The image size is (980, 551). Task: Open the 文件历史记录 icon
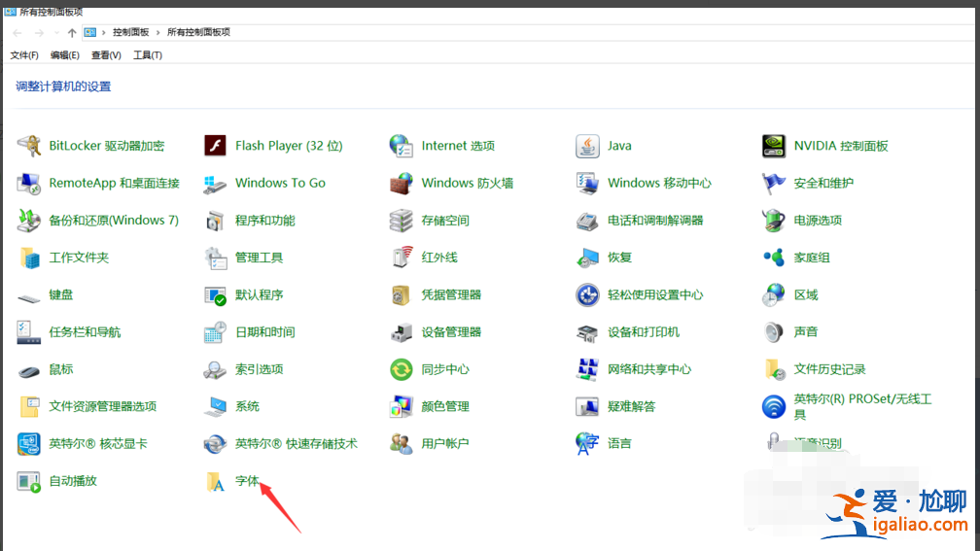(774, 369)
